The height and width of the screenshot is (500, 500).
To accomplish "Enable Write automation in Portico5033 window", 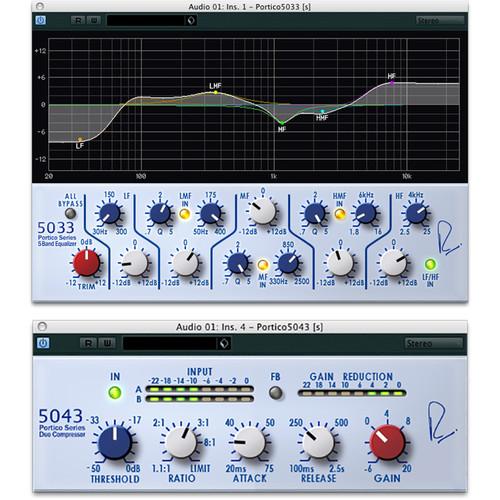I will 94,20.
